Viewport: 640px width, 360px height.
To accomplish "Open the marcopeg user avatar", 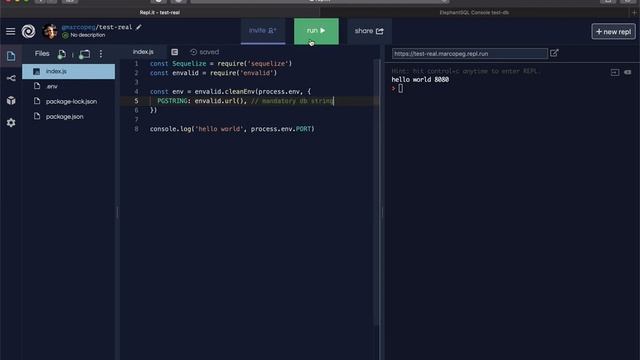I will click(50, 31).
